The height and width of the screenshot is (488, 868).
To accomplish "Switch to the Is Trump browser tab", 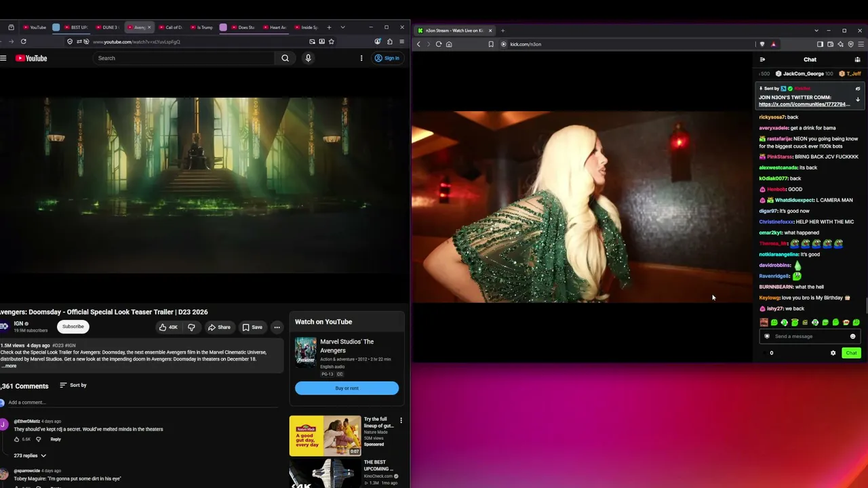I will [x=202, y=27].
